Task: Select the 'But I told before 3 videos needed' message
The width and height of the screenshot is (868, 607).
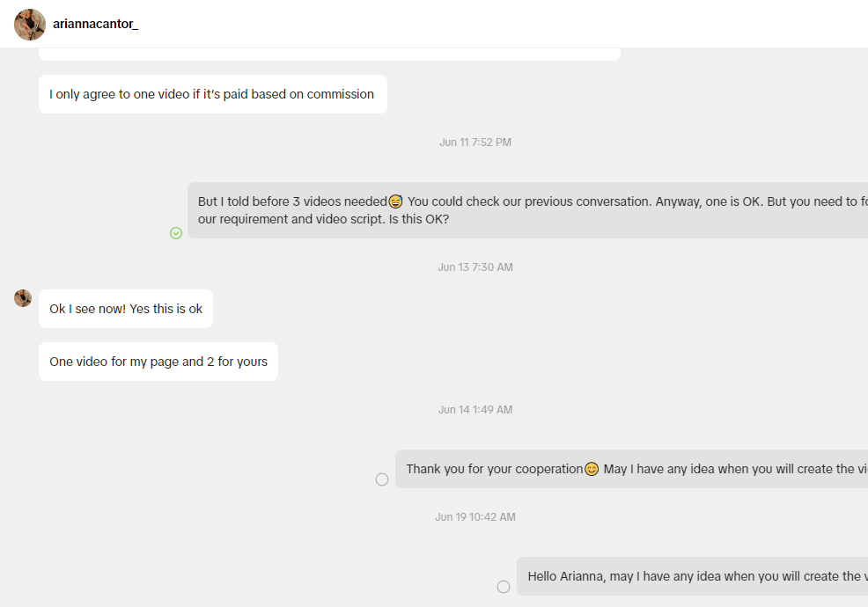Action: pos(527,210)
